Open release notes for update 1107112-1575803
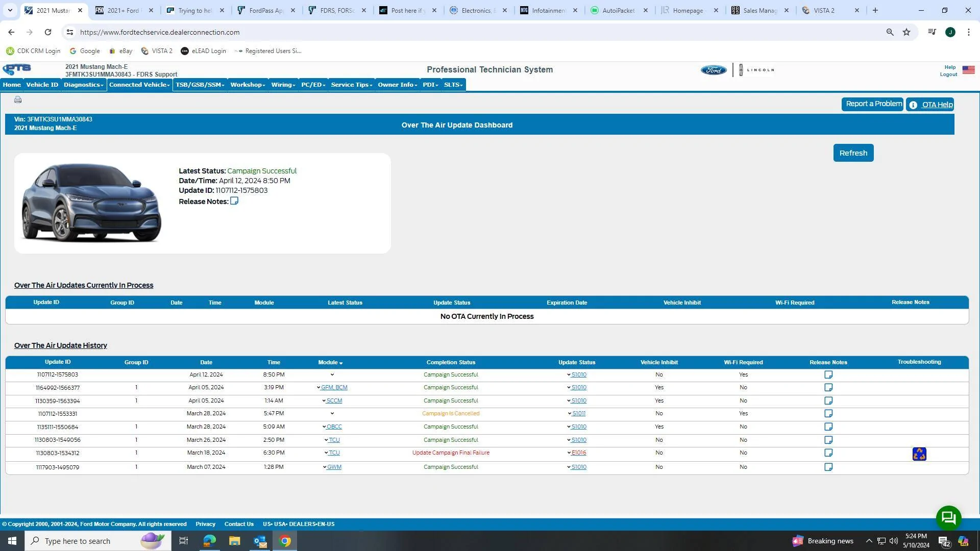This screenshot has height=551, width=980. pyautogui.click(x=828, y=374)
